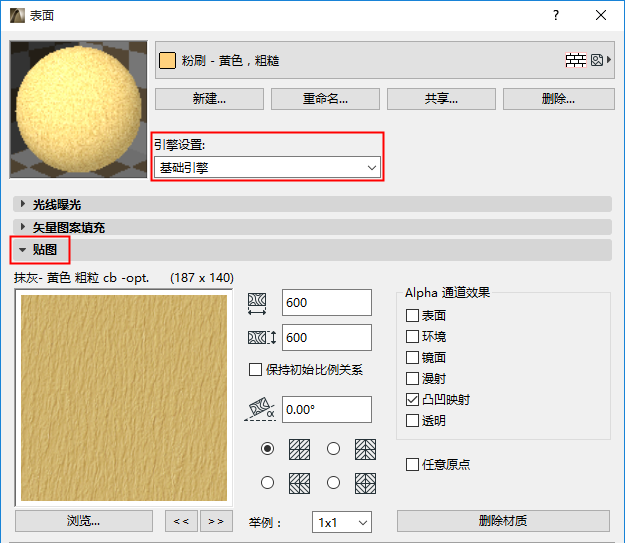Click the rotation angle field 0.00°
Image resolution: width=625 pixels, height=543 pixels.
coord(327,409)
